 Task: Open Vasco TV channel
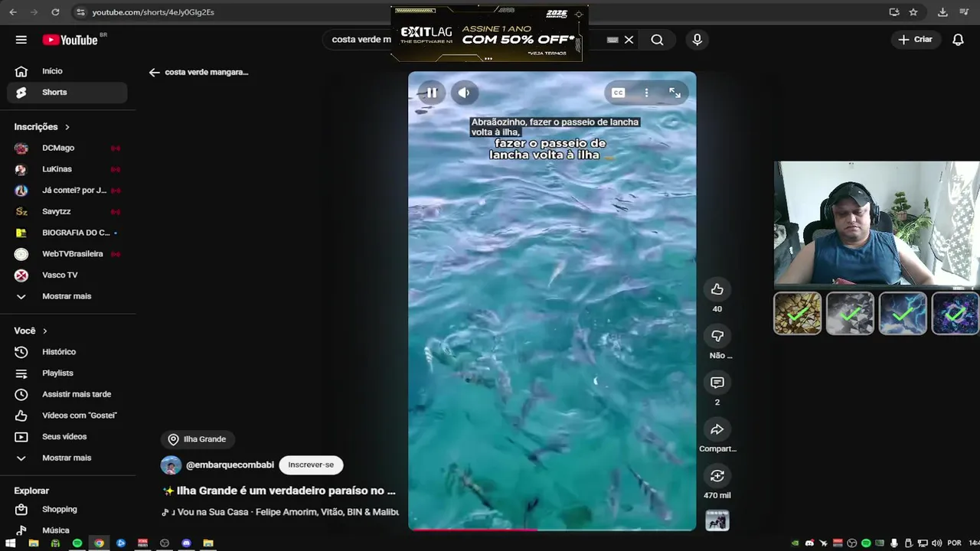click(x=67, y=275)
